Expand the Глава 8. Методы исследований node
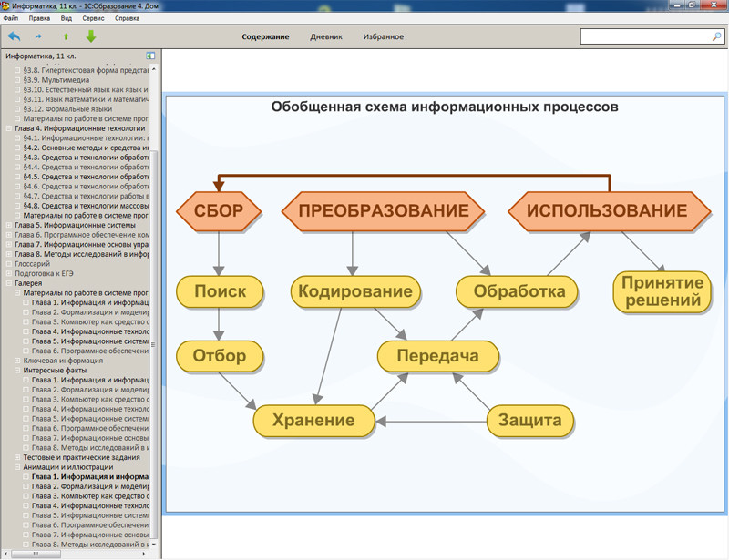The image size is (729, 560). (x=8, y=255)
